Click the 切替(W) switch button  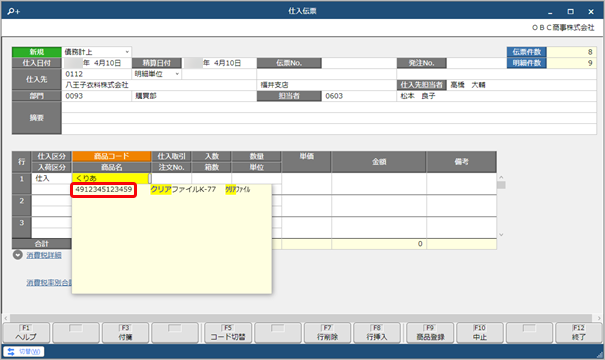click(x=24, y=352)
